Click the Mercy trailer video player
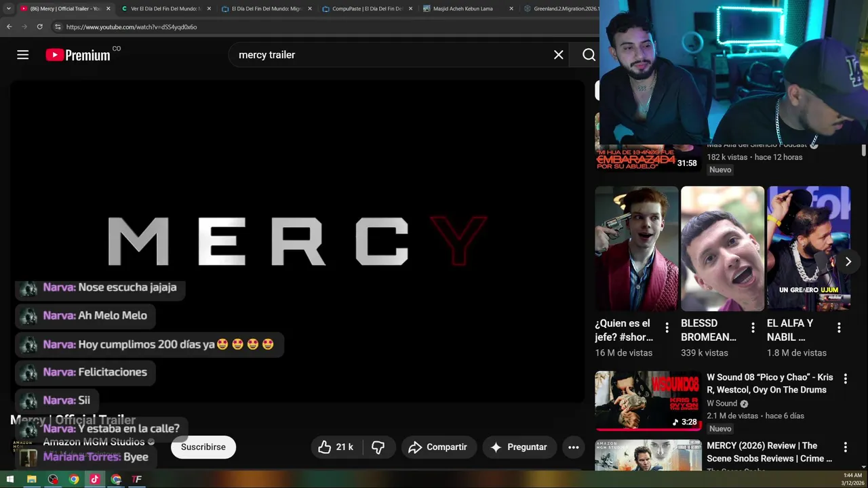 297,241
